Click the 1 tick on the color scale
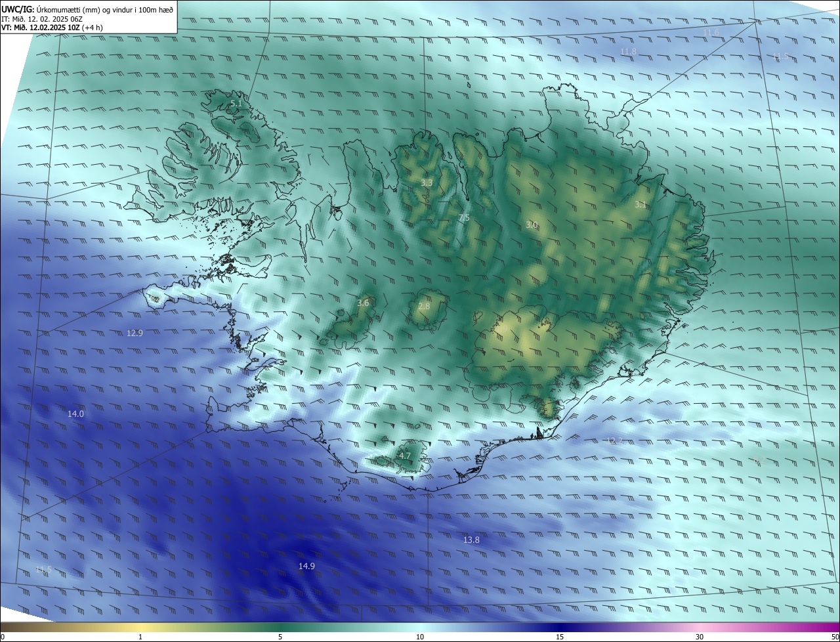Image resolution: width=840 pixels, height=642 pixels. pyautogui.click(x=140, y=637)
